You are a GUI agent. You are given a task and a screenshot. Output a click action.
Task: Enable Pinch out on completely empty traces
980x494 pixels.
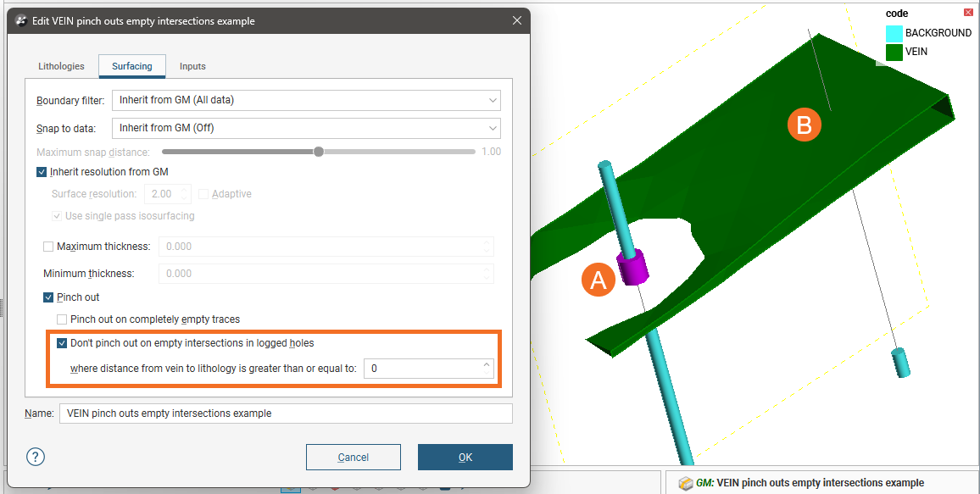pyautogui.click(x=62, y=319)
